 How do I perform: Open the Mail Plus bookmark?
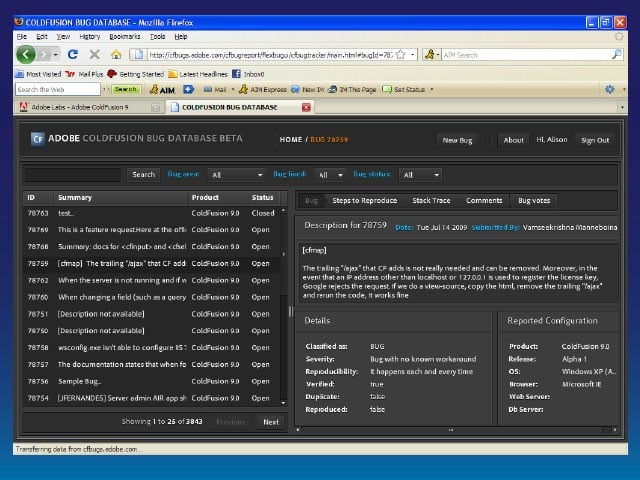tap(84, 74)
